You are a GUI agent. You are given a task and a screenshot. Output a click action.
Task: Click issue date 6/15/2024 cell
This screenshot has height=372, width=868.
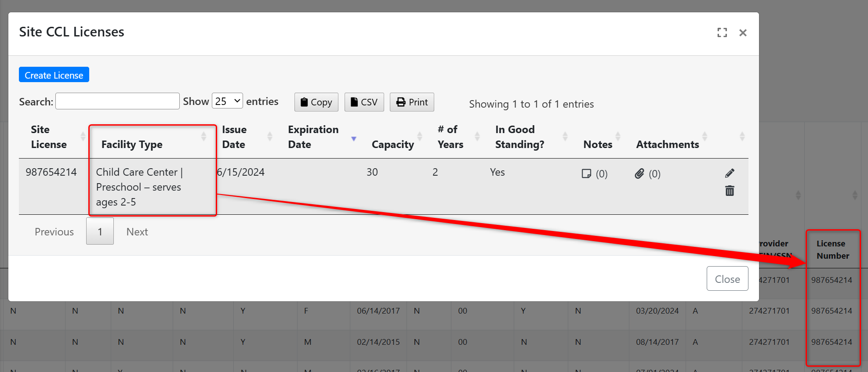tap(241, 172)
